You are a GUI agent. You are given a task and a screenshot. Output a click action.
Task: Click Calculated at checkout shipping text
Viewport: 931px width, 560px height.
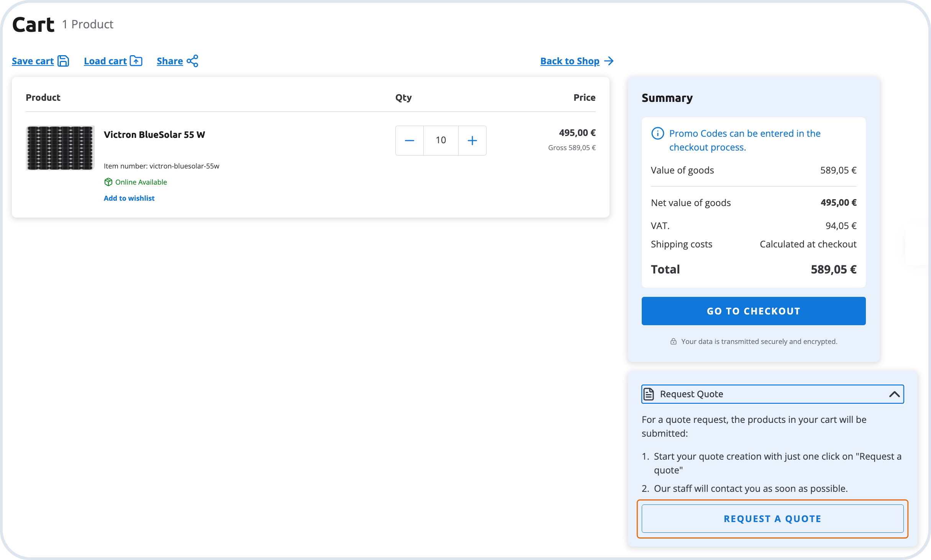[808, 244]
